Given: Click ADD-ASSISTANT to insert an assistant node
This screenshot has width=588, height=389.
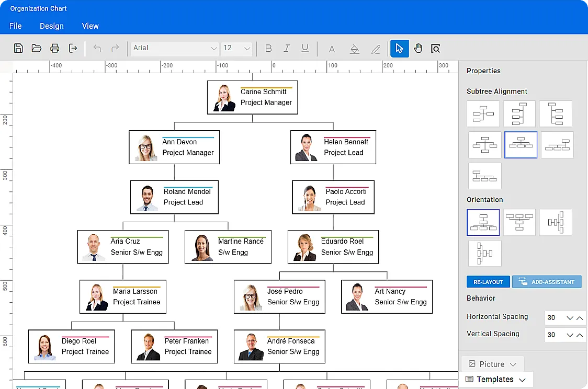Looking at the screenshot, I should coord(547,281).
